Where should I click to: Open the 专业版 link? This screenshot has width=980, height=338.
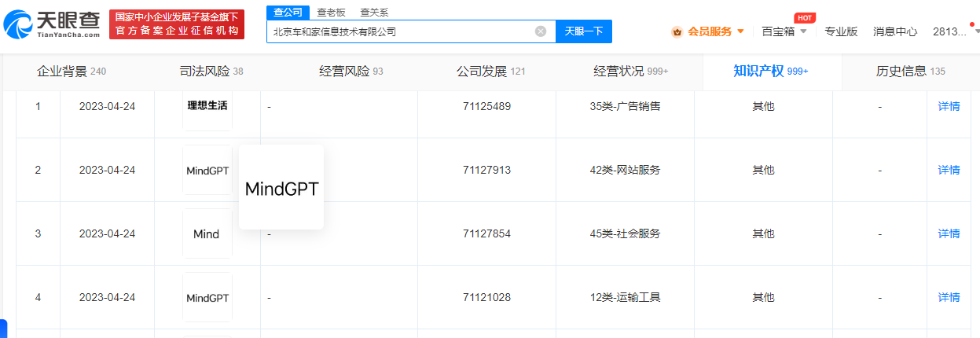pos(841,31)
